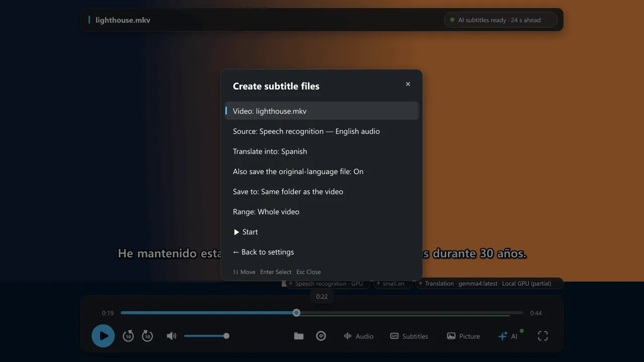The height and width of the screenshot is (362, 644).
Task: Click the 0:22 seek tooltip
Action: (x=322, y=297)
